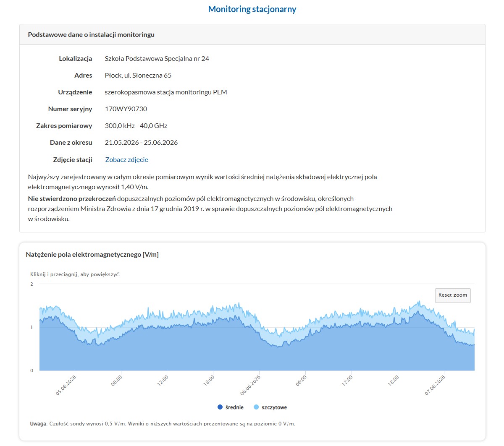Click the measurement range '300,0 kHz - 40,0 GHz'
Image resolution: width=504 pixels, height=446 pixels.
coord(136,126)
